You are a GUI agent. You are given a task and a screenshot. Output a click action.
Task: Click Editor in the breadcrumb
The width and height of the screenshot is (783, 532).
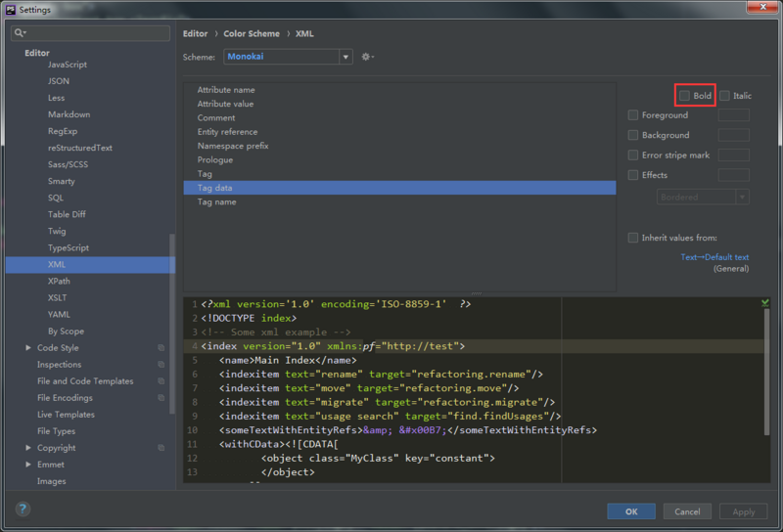tap(195, 34)
